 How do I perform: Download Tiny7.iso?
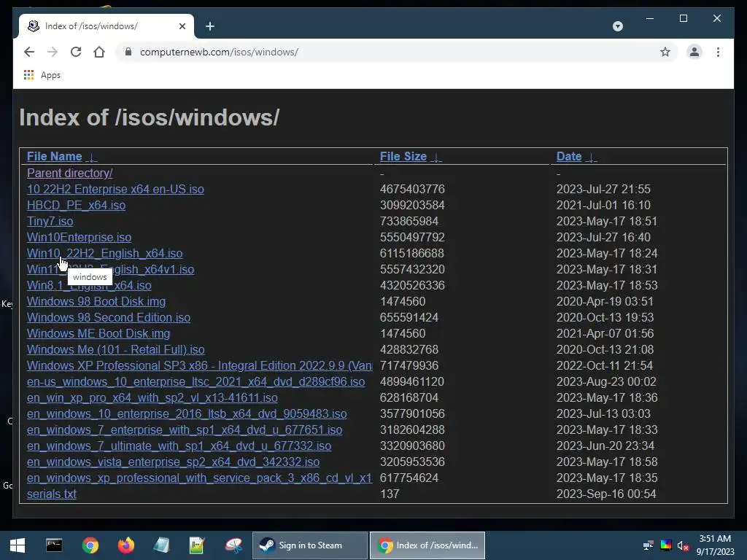click(50, 221)
